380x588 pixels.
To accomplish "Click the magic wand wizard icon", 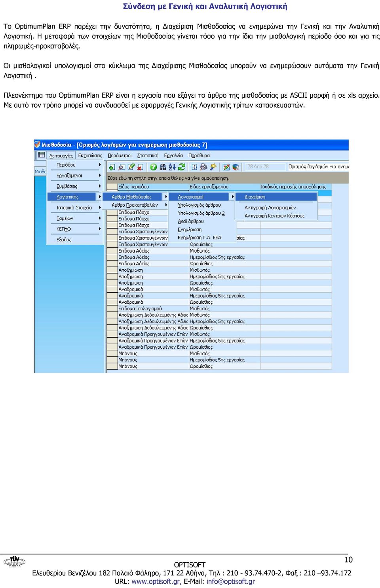I will [x=213, y=167].
